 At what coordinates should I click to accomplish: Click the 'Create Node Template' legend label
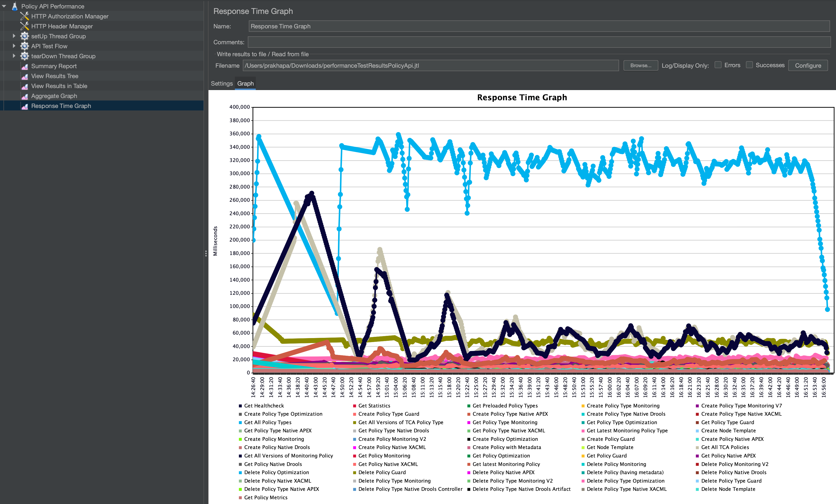729,430
